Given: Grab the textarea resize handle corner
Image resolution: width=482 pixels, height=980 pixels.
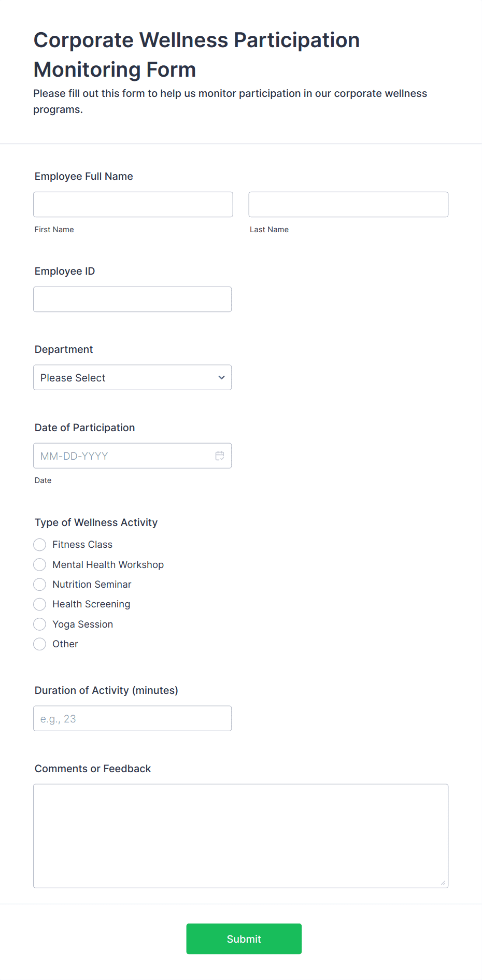Looking at the screenshot, I should pyautogui.click(x=443, y=883).
